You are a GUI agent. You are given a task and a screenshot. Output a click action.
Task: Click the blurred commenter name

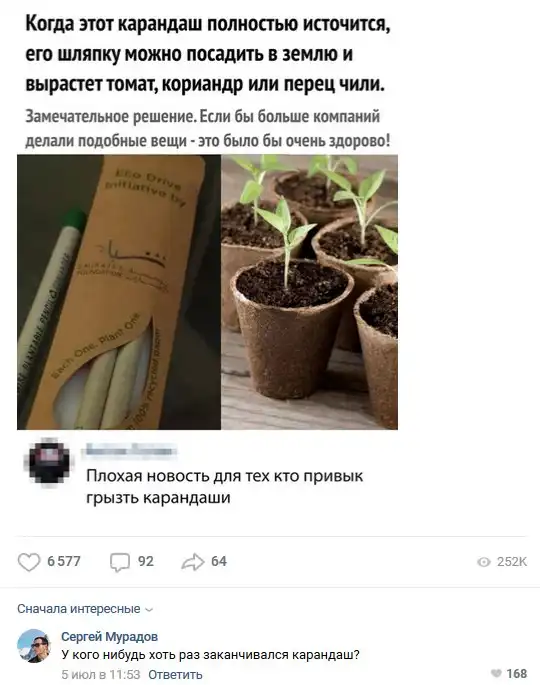pos(131,450)
